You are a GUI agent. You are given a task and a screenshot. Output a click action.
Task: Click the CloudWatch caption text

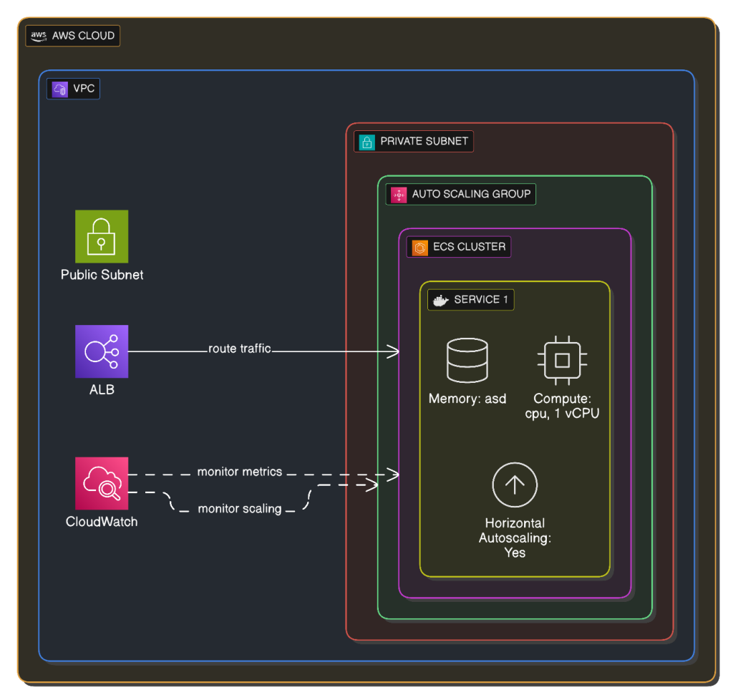[102, 522]
